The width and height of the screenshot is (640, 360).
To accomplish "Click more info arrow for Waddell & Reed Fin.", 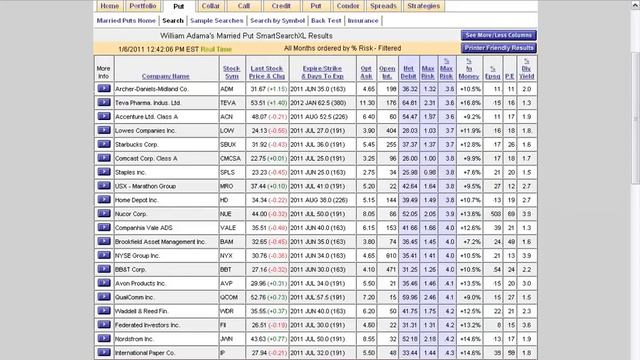I will coord(104,310).
